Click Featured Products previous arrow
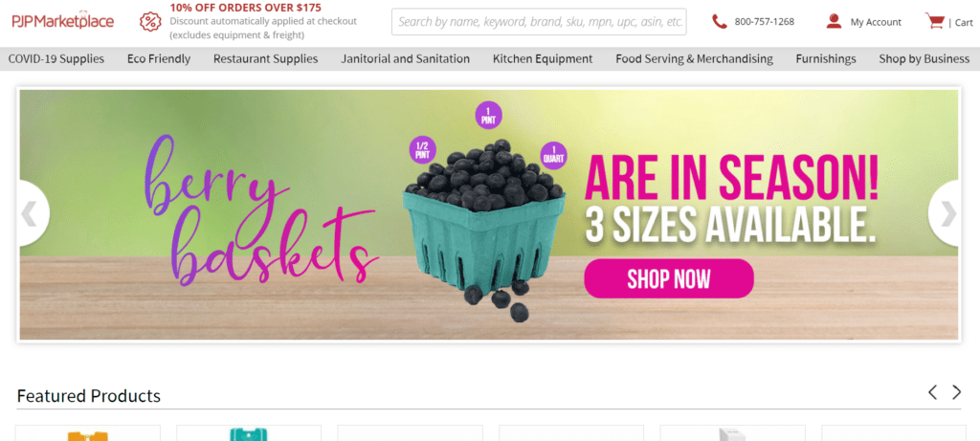The width and height of the screenshot is (980, 441). [932, 392]
